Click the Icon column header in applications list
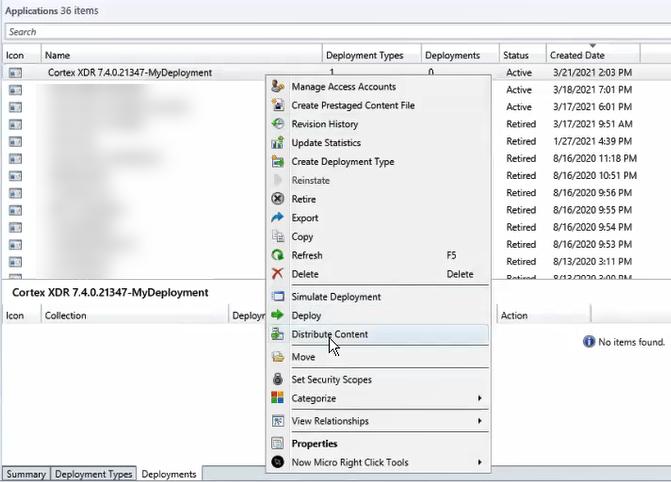 click(x=21, y=55)
